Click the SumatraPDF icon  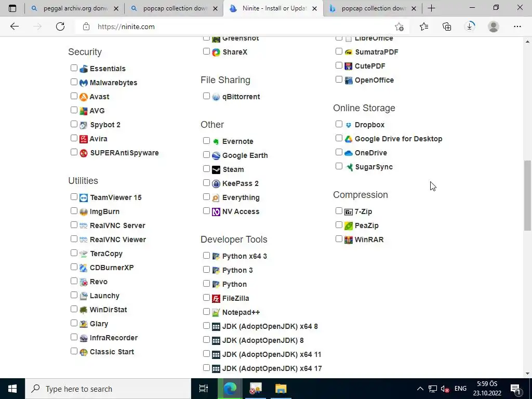point(349,52)
